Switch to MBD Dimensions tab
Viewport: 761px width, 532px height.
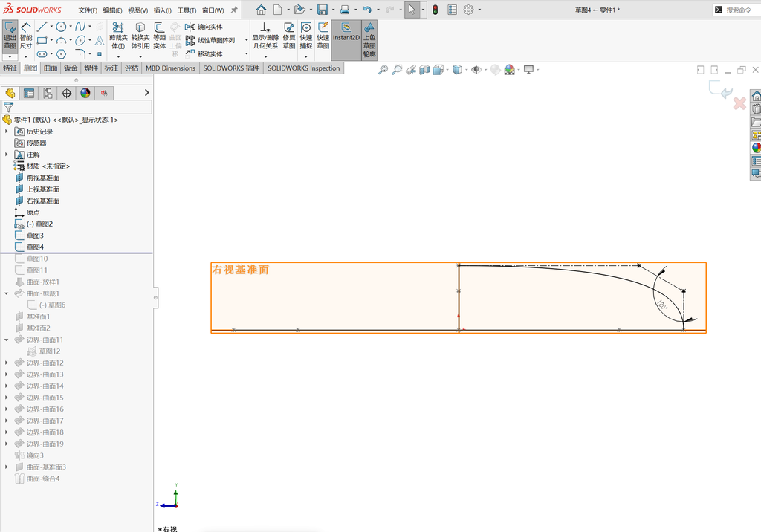pyautogui.click(x=170, y=68)
